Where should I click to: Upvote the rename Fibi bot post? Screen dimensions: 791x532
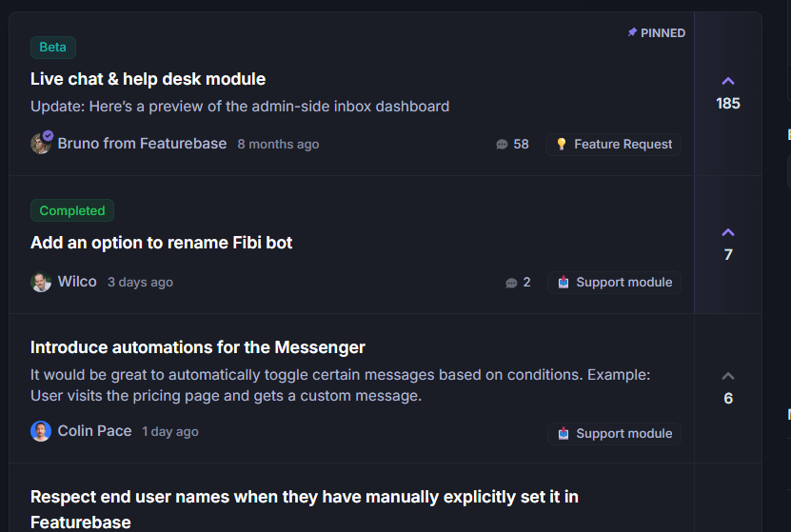coord(727,232)
